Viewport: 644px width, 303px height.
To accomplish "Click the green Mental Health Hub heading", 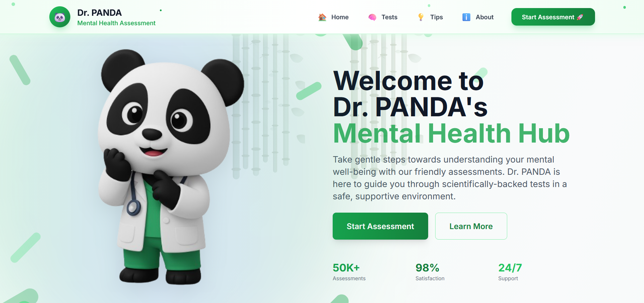I will tap(451, 133).
